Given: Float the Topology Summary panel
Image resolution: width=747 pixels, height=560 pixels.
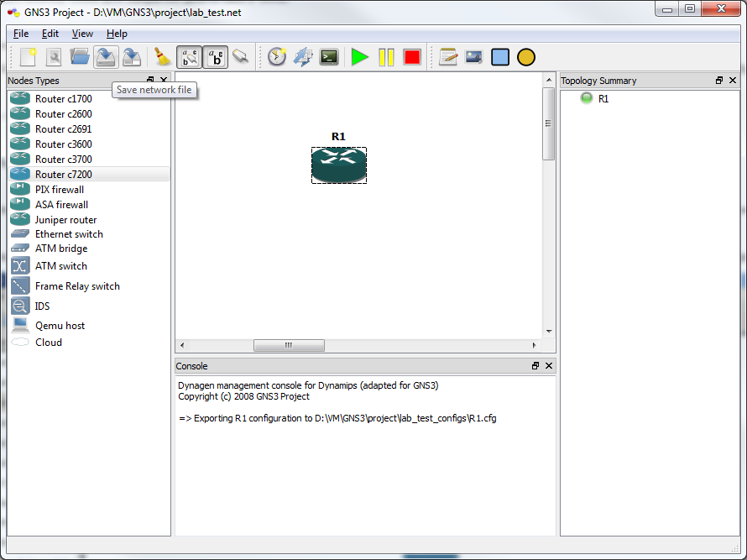Looking at the screenshot, I should (x=719, y=81).
